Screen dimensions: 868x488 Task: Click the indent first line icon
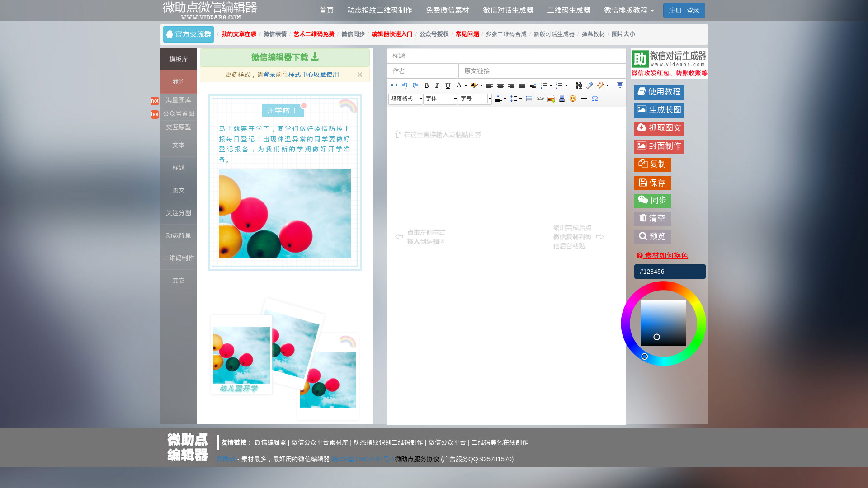pos(533,85)
